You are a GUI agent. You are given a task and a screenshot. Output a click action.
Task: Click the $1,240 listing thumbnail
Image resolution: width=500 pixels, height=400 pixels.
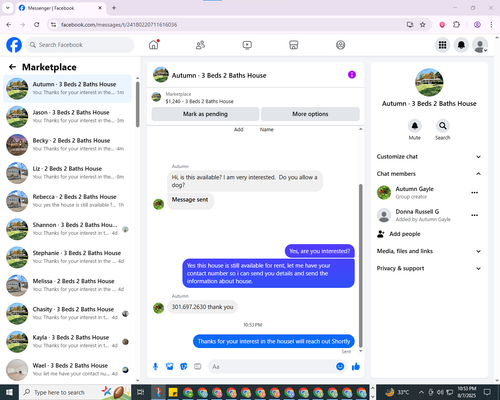[x=156, y=97]
